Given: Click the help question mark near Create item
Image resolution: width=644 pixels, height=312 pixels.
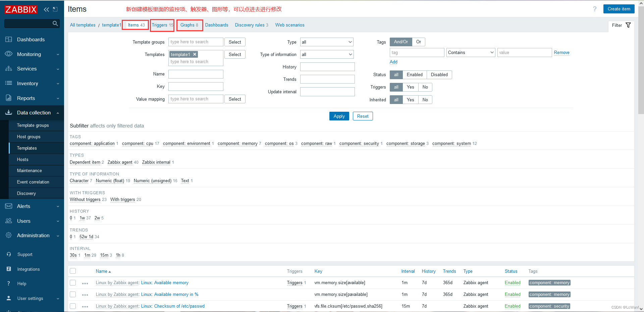Looking at the screenshot, I should point(595,9).
